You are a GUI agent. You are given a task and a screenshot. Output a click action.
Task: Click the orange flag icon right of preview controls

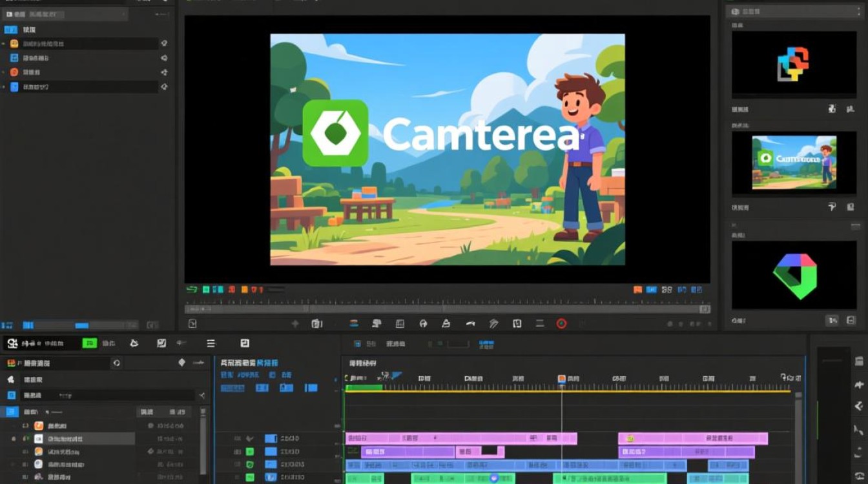(x=638, y=290)
